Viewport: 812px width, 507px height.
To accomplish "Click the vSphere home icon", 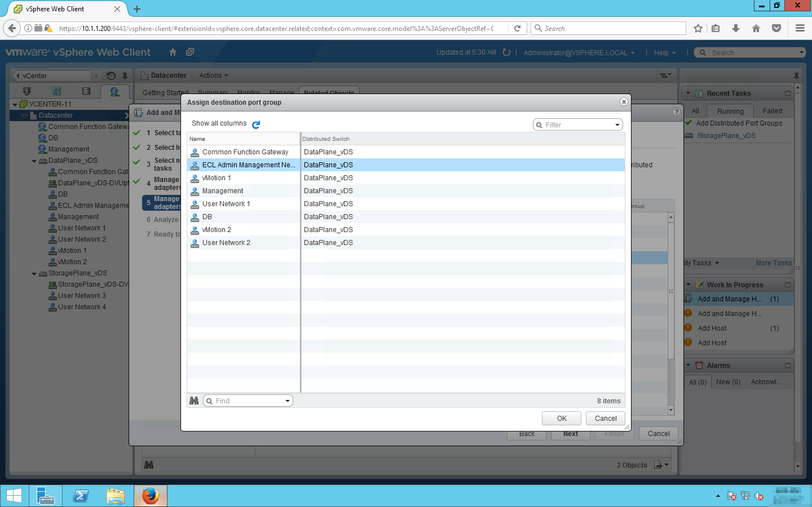I will click(x=173, y=52).
